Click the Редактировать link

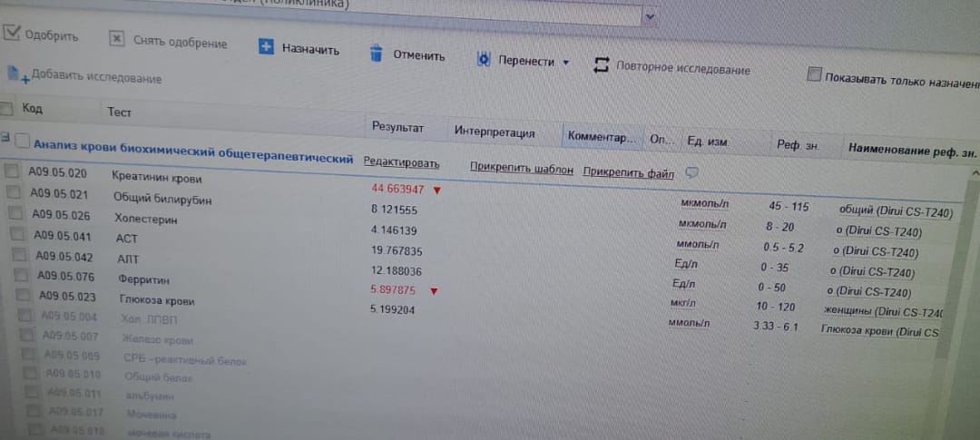(401, 163)
